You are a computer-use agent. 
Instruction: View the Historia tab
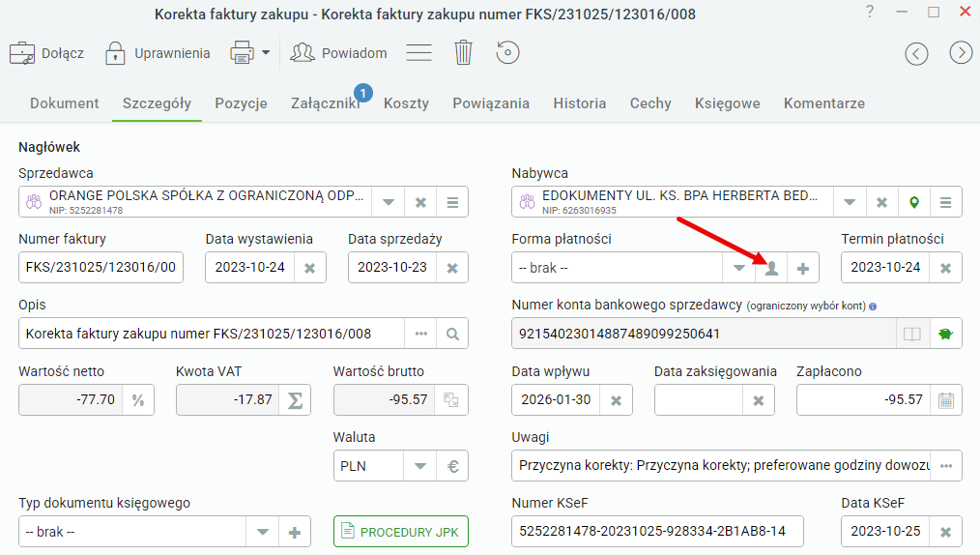tap(579, 103)
